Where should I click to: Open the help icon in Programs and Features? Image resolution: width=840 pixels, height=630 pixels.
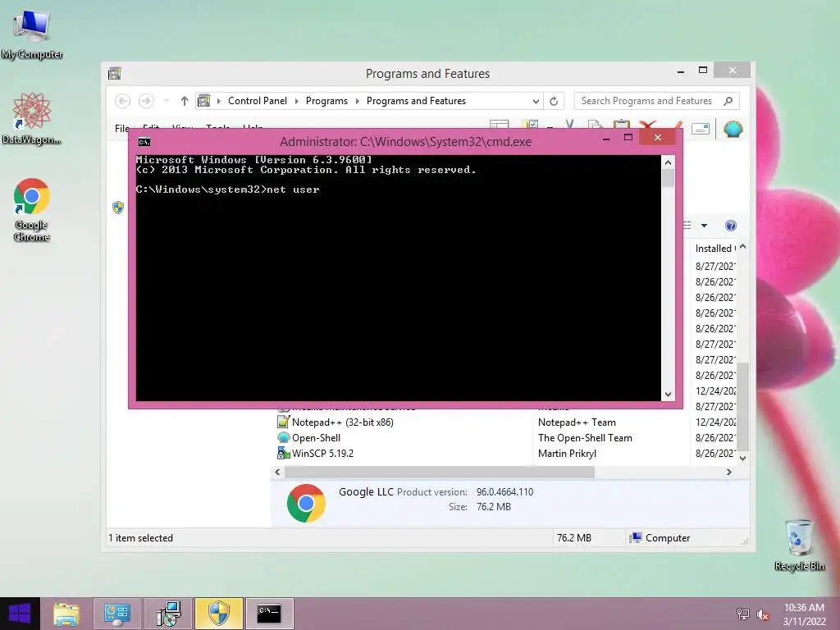[x=730, y=226]
